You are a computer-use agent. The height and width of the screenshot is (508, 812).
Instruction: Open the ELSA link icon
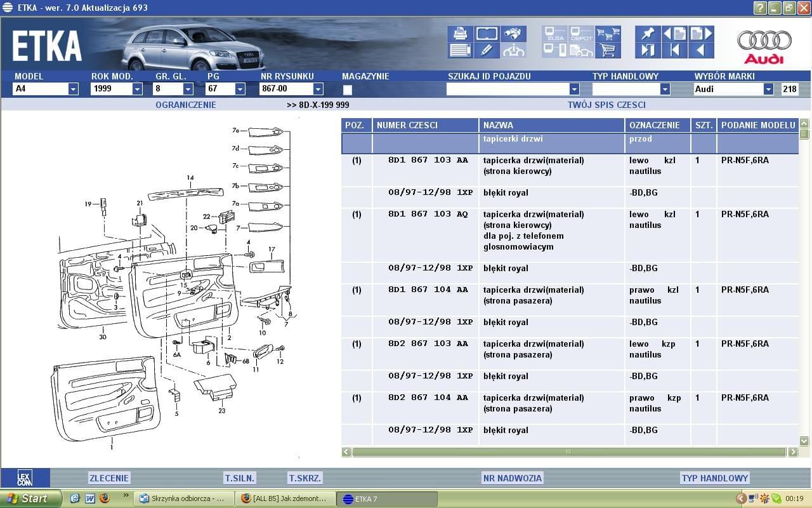(x=555, y=34)
